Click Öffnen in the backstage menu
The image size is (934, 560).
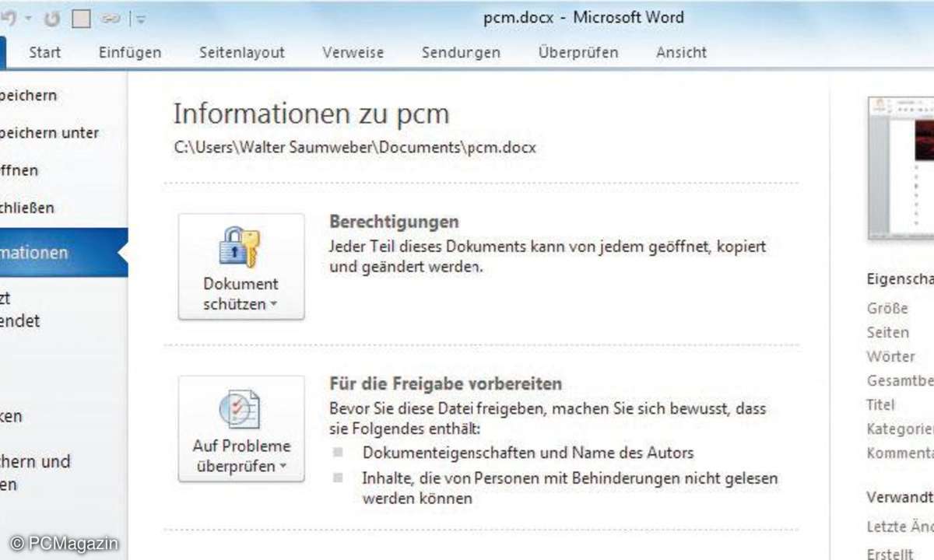(x=19, y=170)
